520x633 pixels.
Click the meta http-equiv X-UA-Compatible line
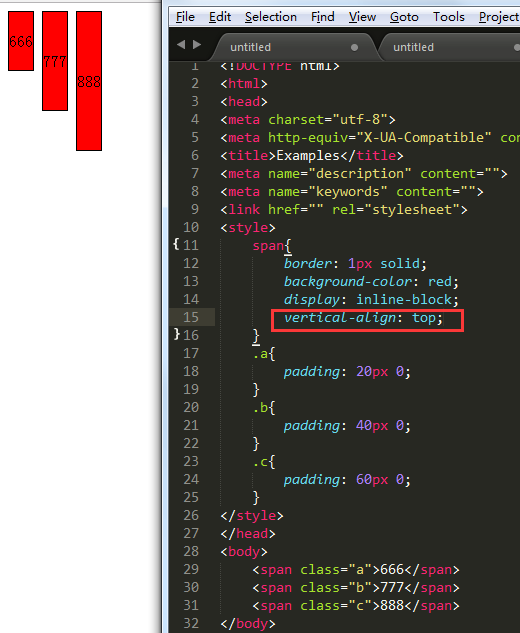[x=370, y=138]
